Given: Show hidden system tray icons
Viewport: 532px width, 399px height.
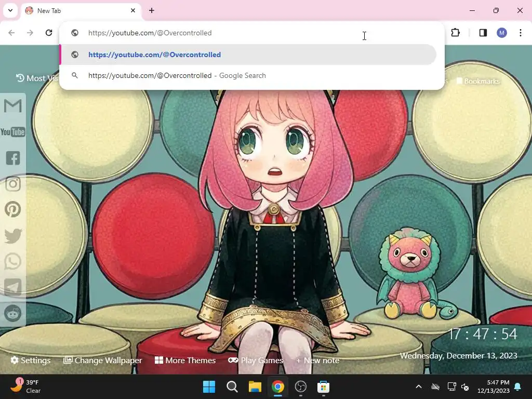Looking at the screenshot, I should (419, 387).
